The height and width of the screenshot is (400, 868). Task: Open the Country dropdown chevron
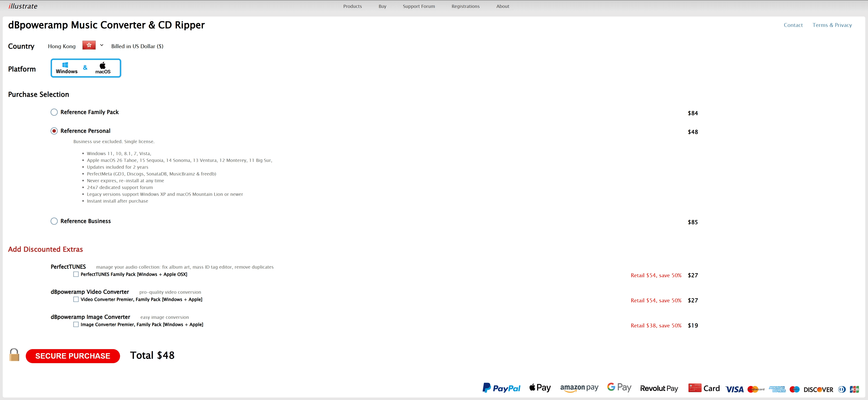coord(101,45)
